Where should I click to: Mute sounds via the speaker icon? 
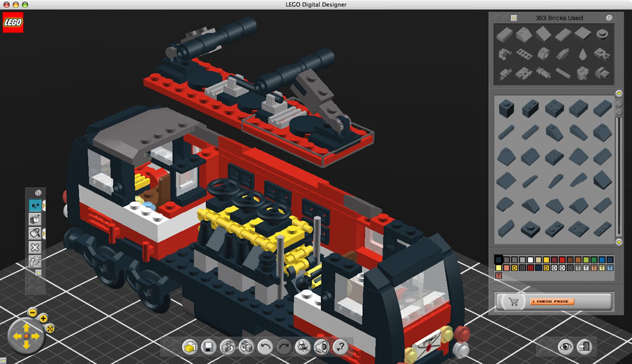pos(322,347)
